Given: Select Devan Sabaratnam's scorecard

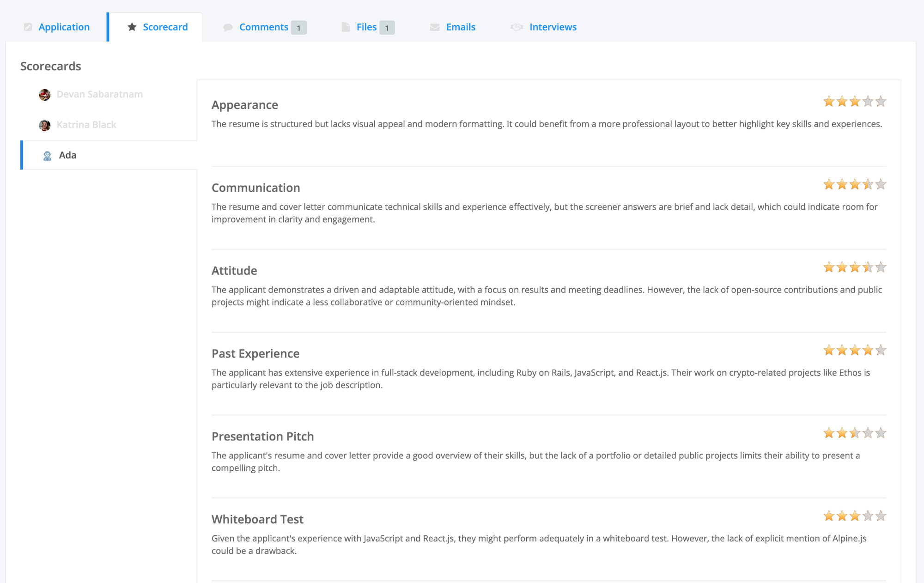Looking at the screenshot, I should (x=109, y=94).
